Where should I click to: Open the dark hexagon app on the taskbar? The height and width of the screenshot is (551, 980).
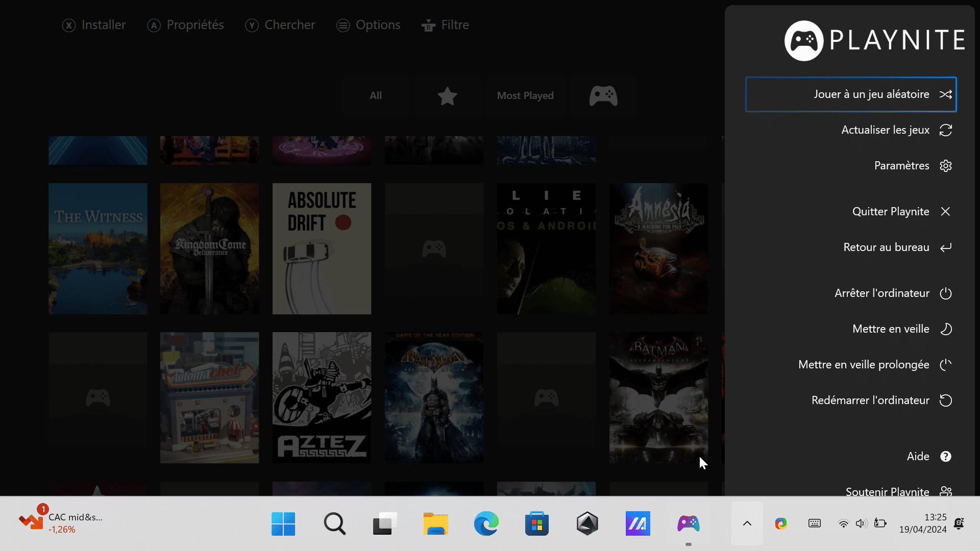point(587,523)
